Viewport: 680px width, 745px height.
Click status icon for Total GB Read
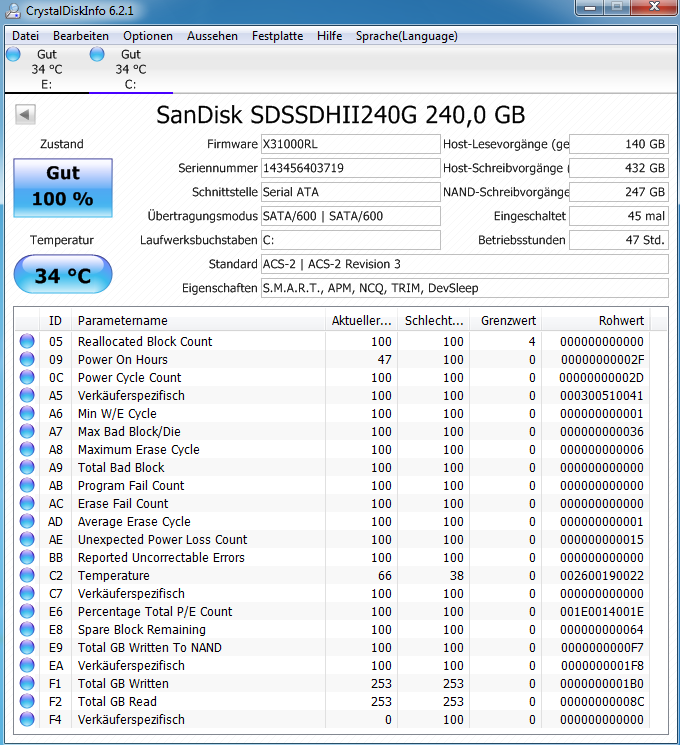(27, 702)
